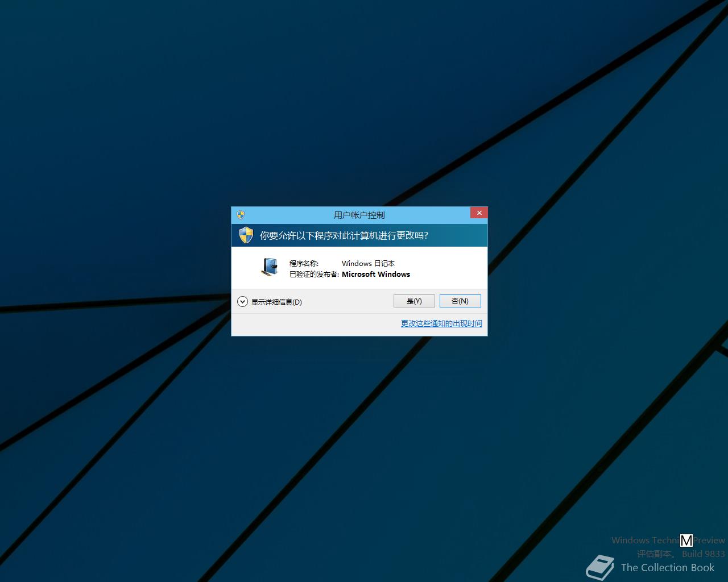
Task: Close the 用户帐户控制 dialog
Action: pyautogui.click(x=479, y=213)
